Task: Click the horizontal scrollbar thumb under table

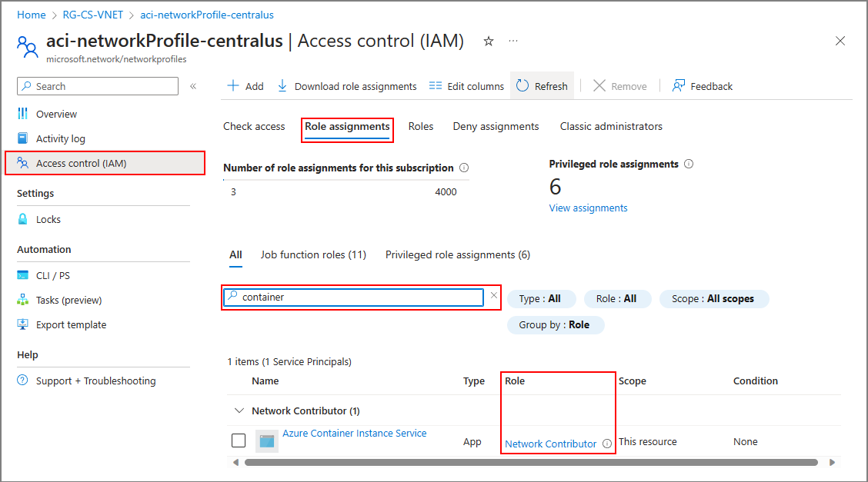Action: click(x=531, y=462)
